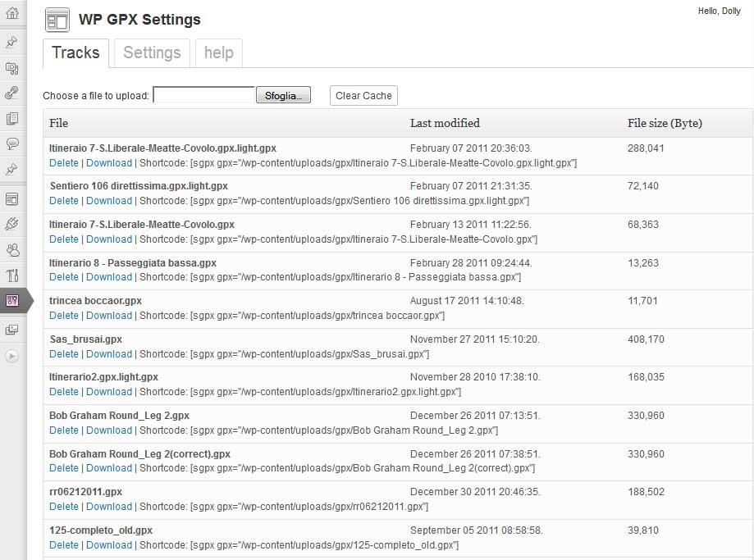Collapse the admin menu with arrow button
The height and width of the screenshot is (560, 754).
click(x=12, y=355)
